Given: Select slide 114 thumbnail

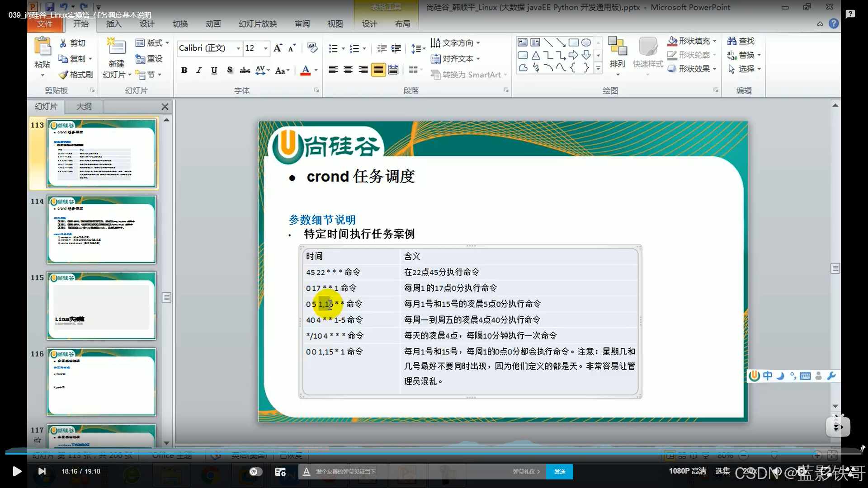Looking at the screenshot, I should [101, 230].
